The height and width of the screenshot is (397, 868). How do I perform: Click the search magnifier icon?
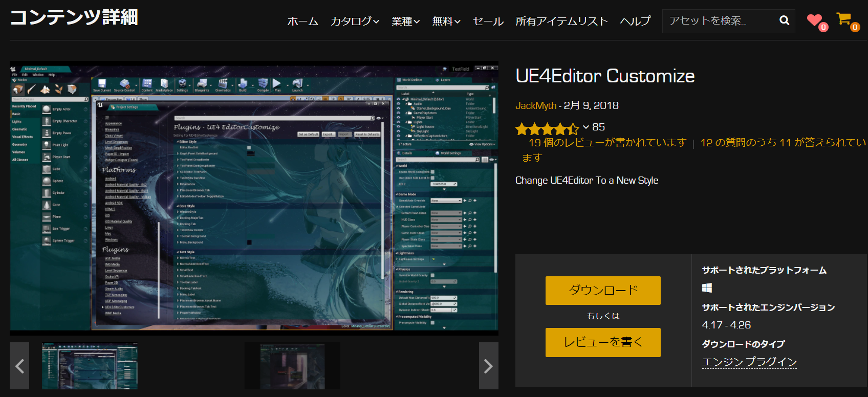784,20
